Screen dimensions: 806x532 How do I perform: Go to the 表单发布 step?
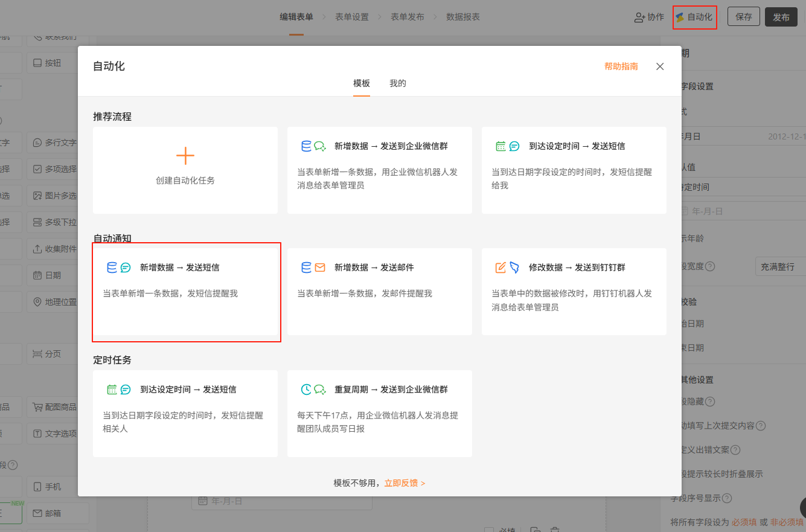[408, 17]
